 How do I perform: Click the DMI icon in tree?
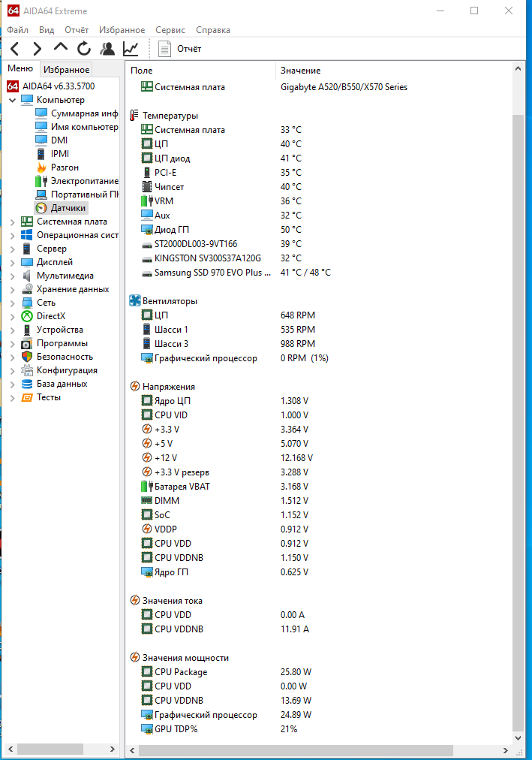pos(41,140)
